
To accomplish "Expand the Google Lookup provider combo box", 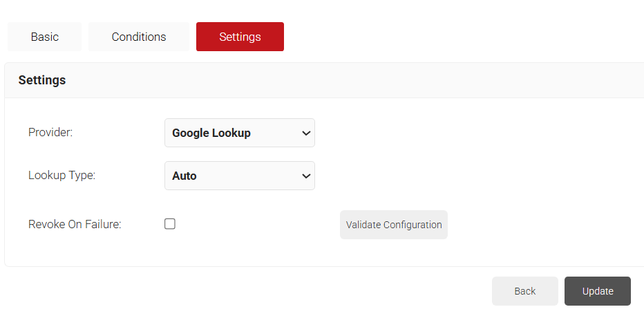I will point(239,133).
